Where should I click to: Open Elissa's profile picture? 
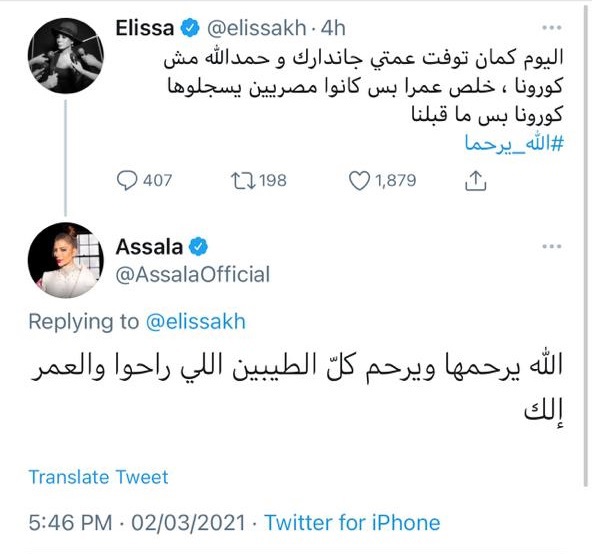click(x=66, y=56)
